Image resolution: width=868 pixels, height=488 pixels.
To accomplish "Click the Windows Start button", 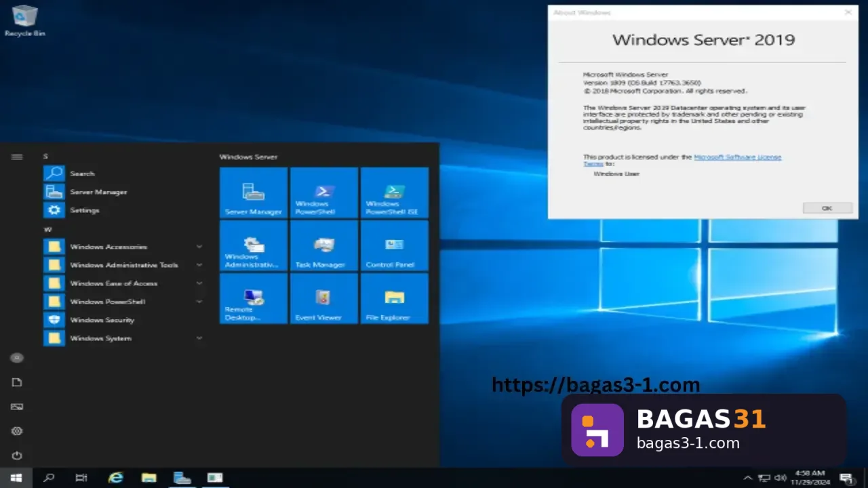I will pyautogui.click(x=16, y=478).
